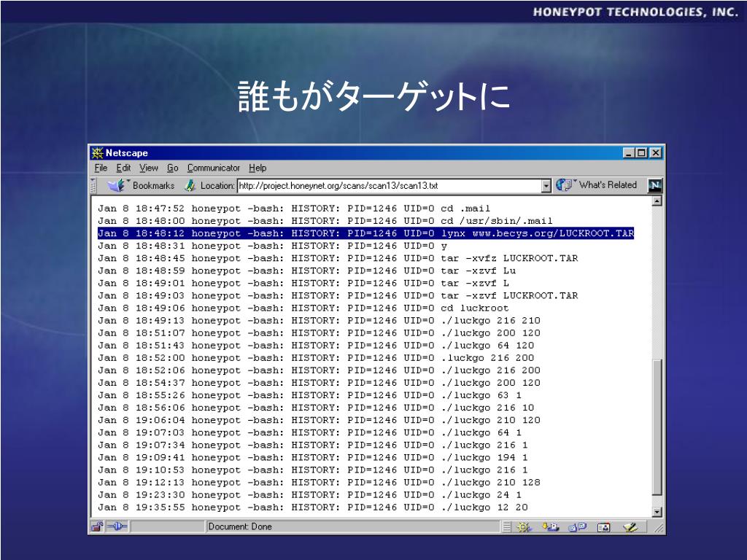Click the line './luckgo 63 1'
The height and width of the screenshot is (560, 747).
[309, 395]
